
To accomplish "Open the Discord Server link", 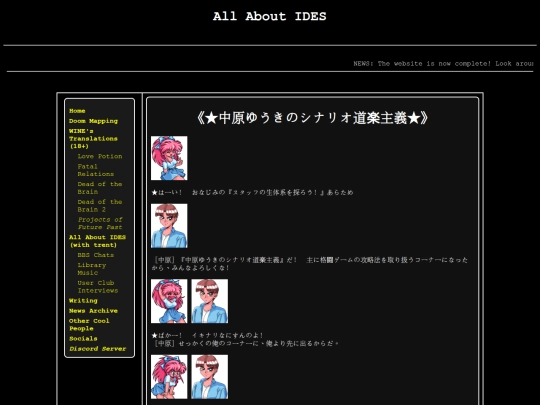I will [x=97, y=349].
